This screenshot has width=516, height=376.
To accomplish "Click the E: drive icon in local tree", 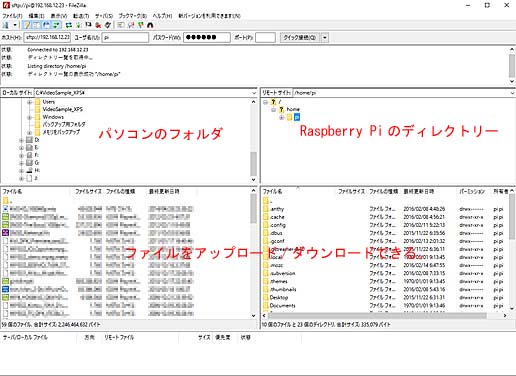I will (29, 147).
